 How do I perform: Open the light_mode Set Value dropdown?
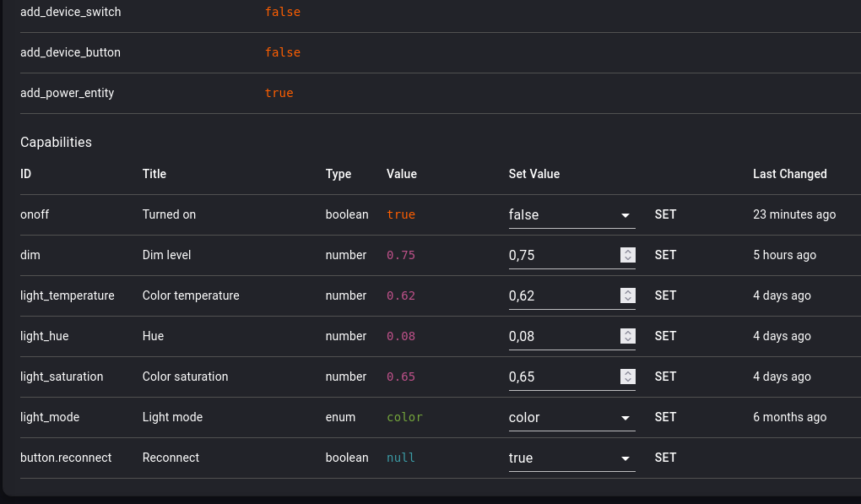point(571,418)
